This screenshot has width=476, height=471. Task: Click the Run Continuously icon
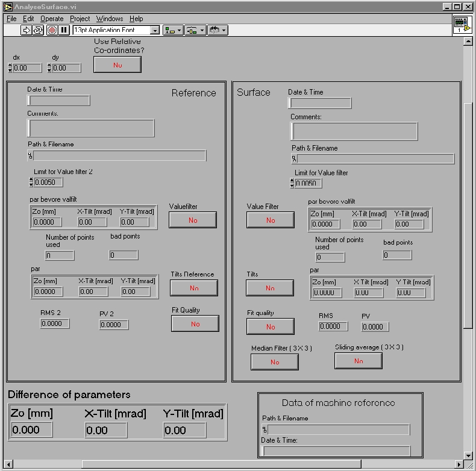(x=38, y=30)
